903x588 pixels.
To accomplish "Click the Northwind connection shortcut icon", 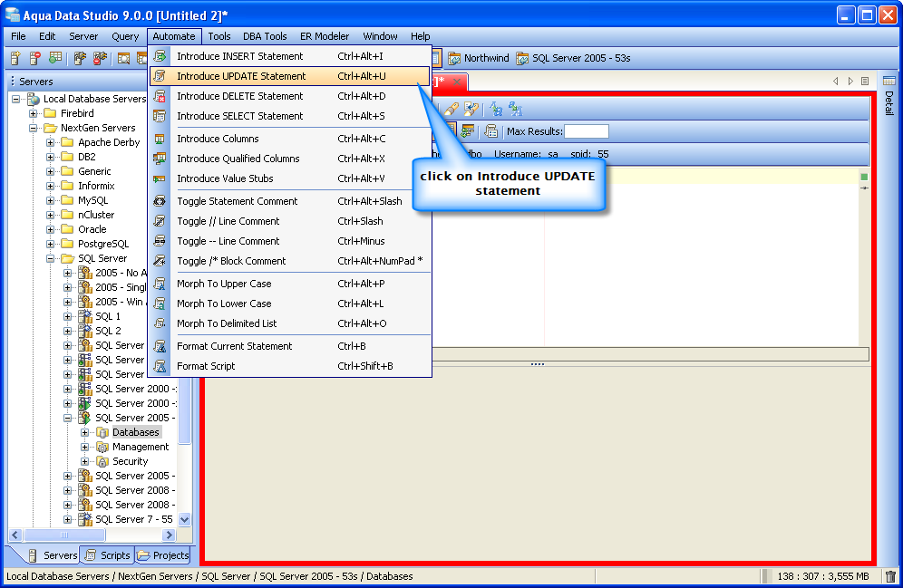I will pyautogui.click(x=454, y=58).
